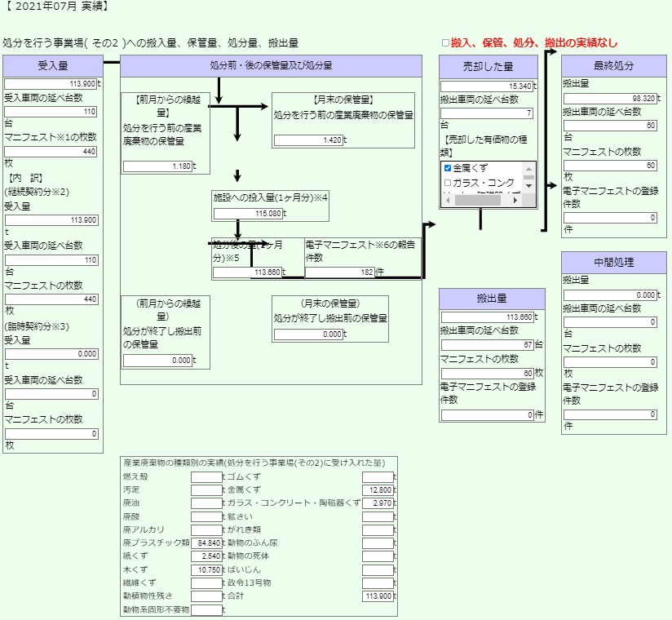Screen dimensions: 672x620
Task: Click the 動物のふん尿 amount field
Action: (x=378, y=542)
